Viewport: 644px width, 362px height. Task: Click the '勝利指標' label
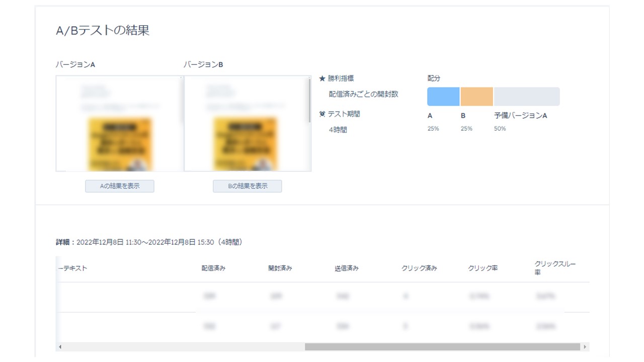tap(341, 78)
